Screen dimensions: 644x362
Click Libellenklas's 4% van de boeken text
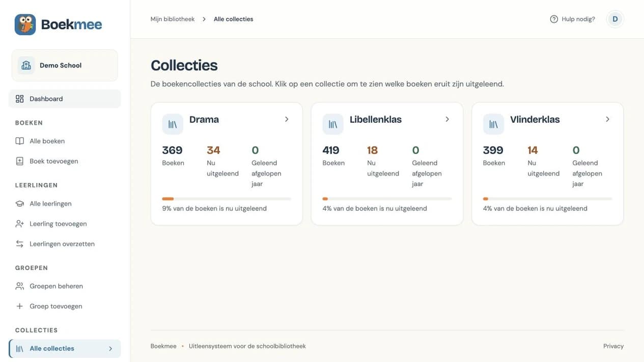coord(375,208)
